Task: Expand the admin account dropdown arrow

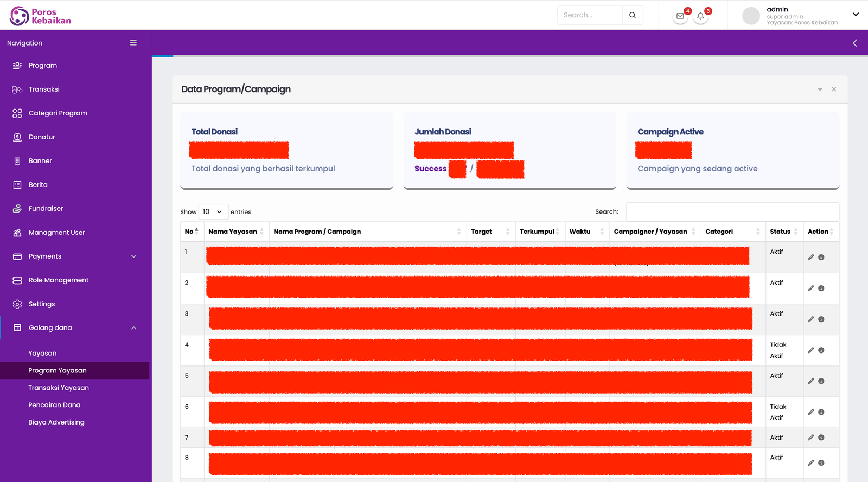Action: 856,15
